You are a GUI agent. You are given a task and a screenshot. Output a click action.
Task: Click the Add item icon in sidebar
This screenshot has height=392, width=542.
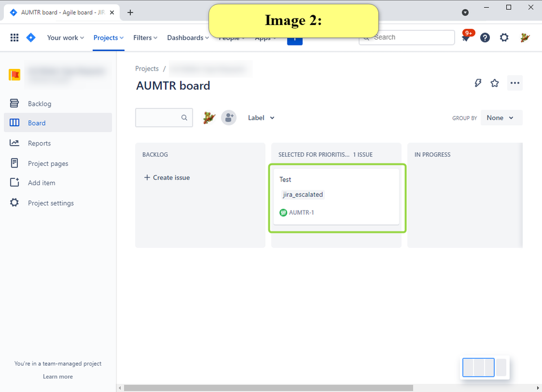tap(15, 182)
